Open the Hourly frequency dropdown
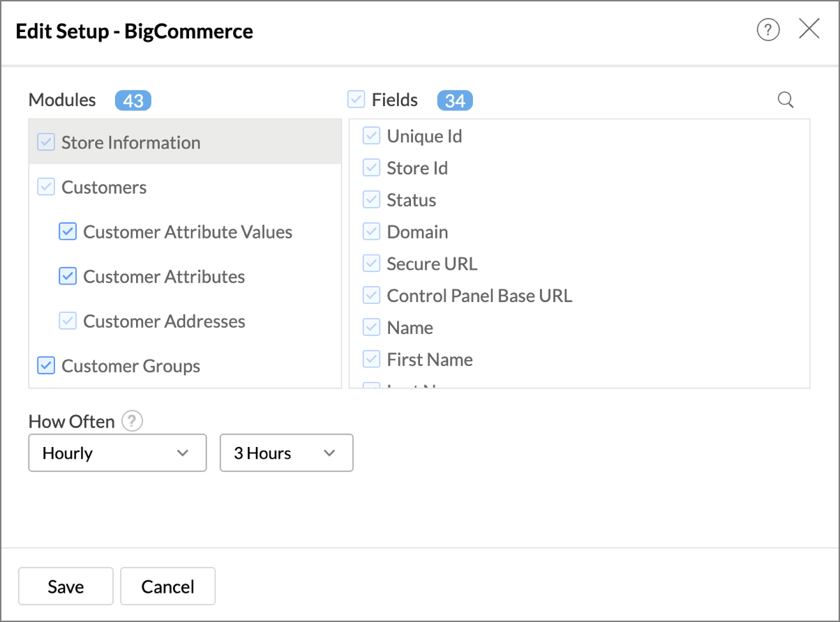 pos(117,453)
